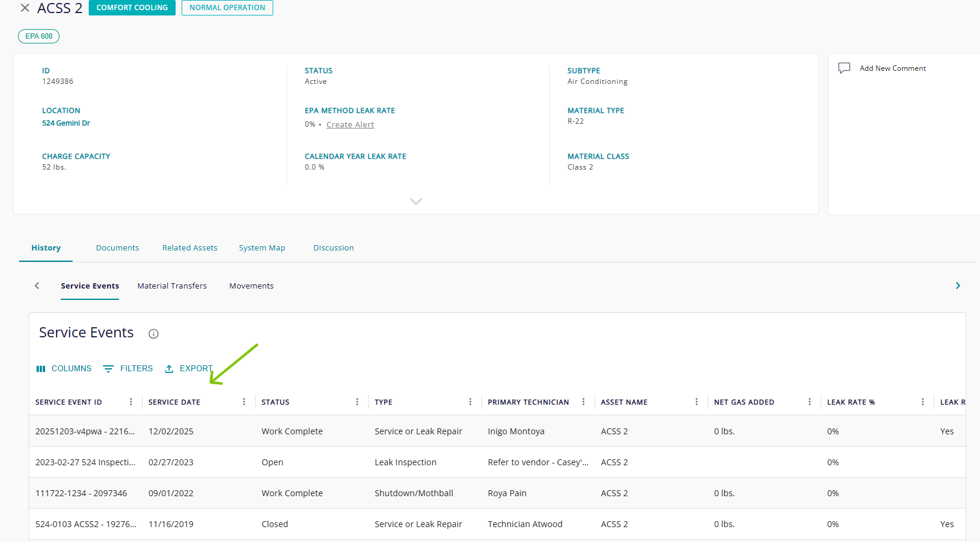Open Service Date column menu

coord(244,402)
